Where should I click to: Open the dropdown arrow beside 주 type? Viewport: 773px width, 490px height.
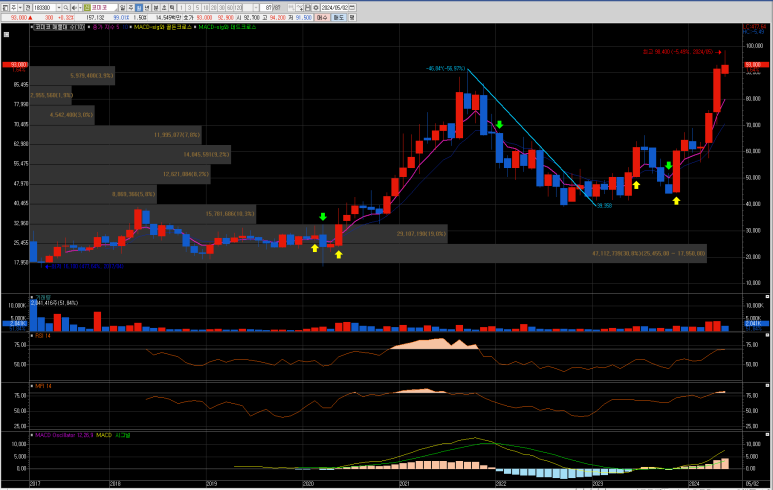(x=20, y=8)
